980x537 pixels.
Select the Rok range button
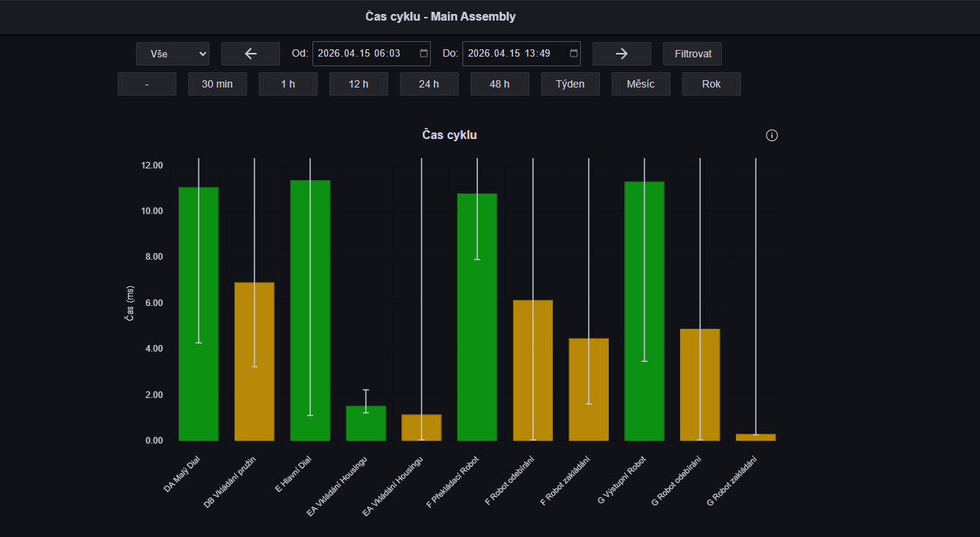pyautogui.click(x=712, y=84)
